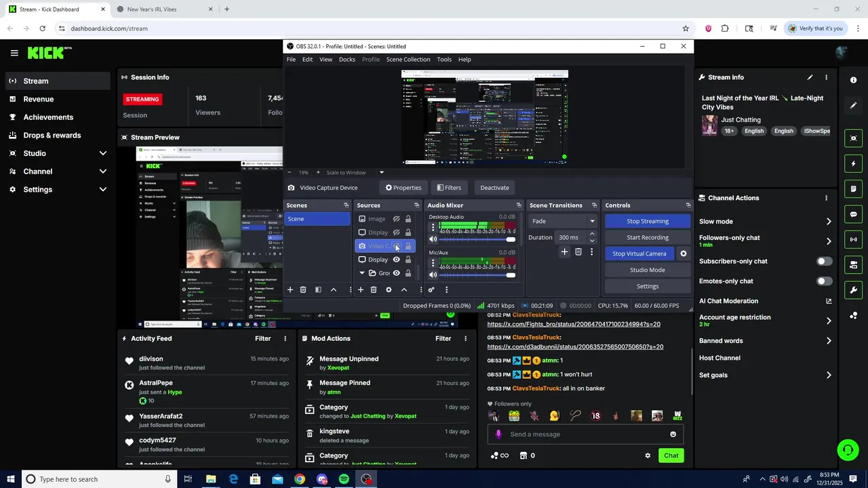Unlock the Image source lock icon
Viewport: 868px width, 488px height.
click(x=408, y=219)
